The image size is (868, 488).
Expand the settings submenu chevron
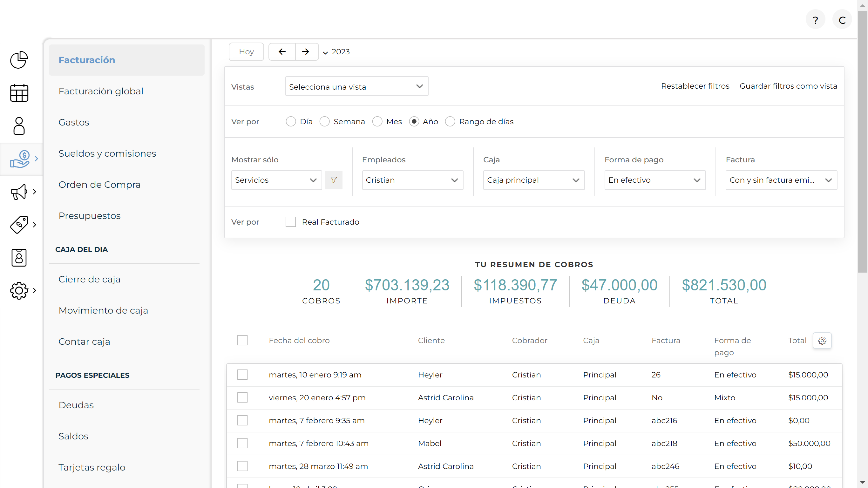[34, 290]
